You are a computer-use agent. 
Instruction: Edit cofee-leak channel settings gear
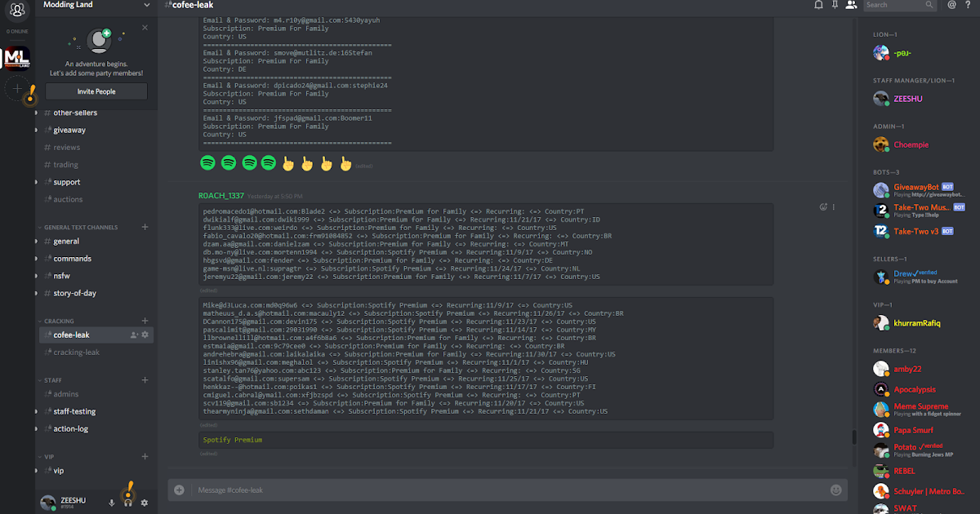(x=145, y=335)
